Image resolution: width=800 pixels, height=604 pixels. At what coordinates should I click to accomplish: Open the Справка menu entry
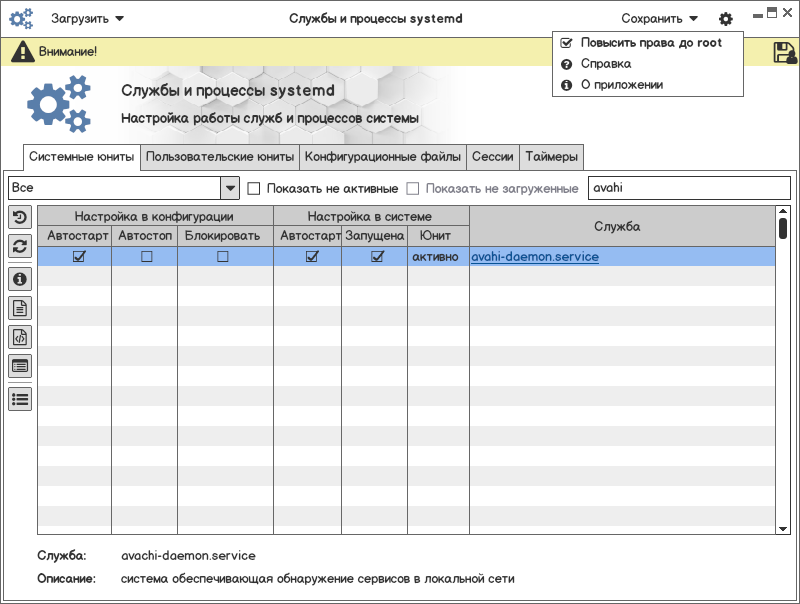coord(606,64)
